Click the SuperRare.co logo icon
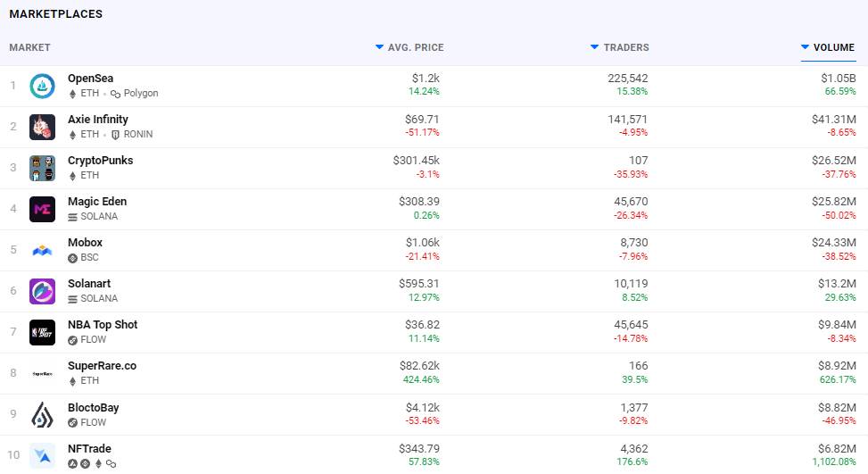The width and height of the screenshot is (868, 474). click(x=42, y=374)
